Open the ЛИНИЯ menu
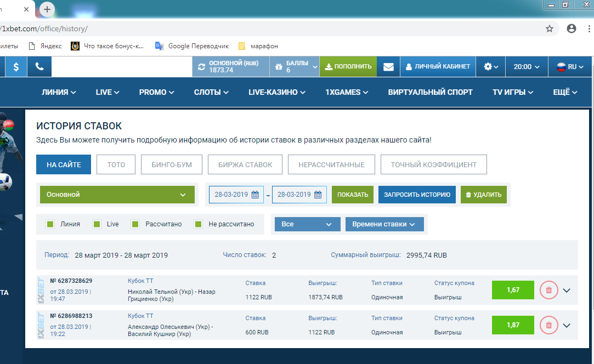Screen dimensions: 594x364 (59, 92)
